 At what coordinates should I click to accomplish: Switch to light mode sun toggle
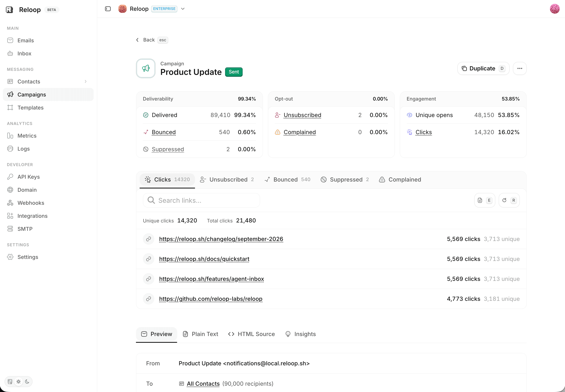pyautogui.click(x=19, y=381)
